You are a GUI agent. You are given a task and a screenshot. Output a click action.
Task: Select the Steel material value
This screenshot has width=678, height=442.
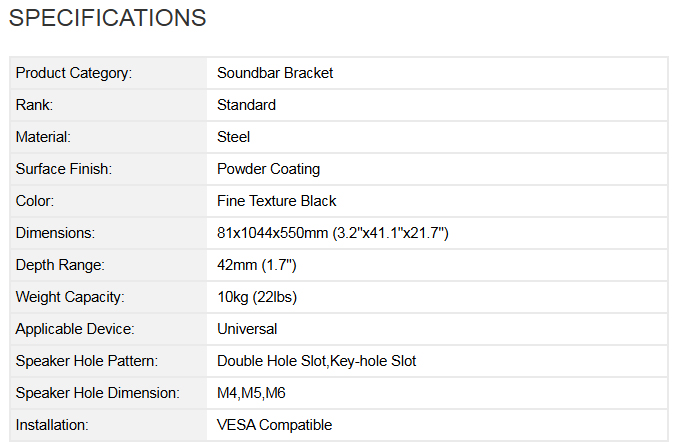[x=233, y=137]
